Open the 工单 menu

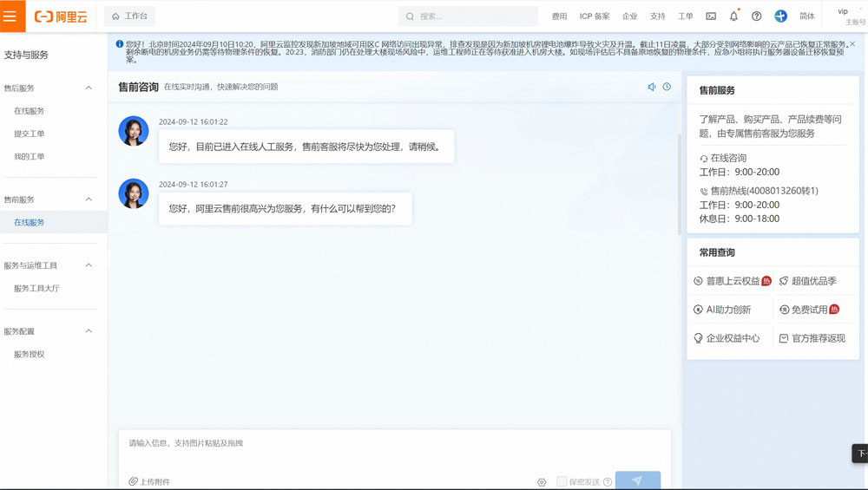tap(686, 16)
